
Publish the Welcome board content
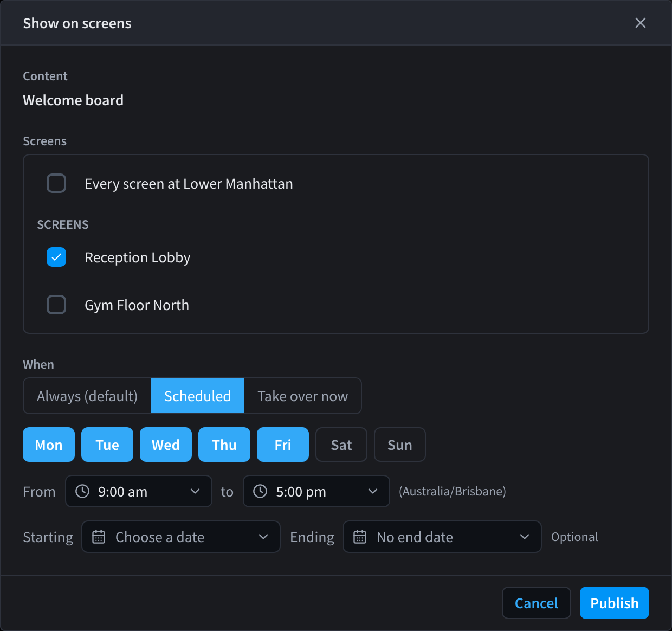tap(615, 603)
